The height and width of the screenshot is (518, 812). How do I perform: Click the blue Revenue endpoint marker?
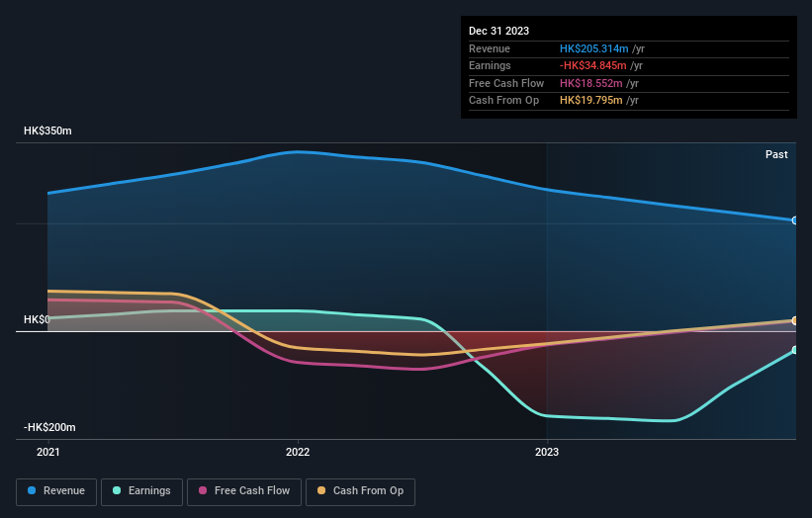794,220
